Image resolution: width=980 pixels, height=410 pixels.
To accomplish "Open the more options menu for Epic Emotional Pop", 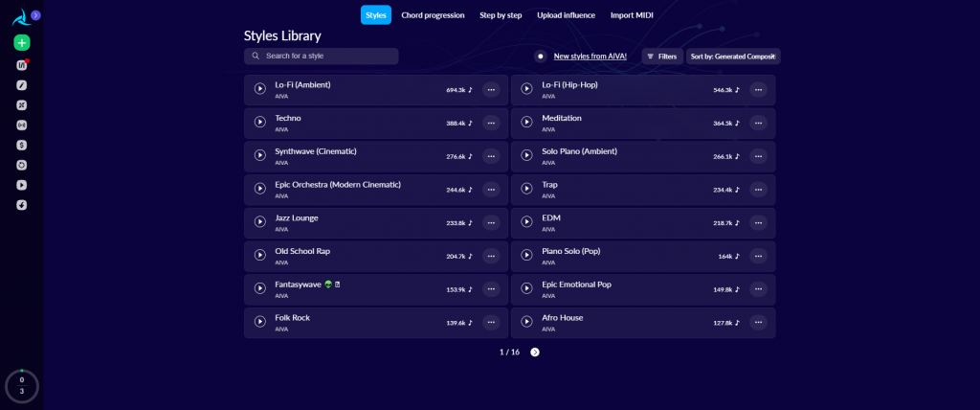I will (758, 289).
